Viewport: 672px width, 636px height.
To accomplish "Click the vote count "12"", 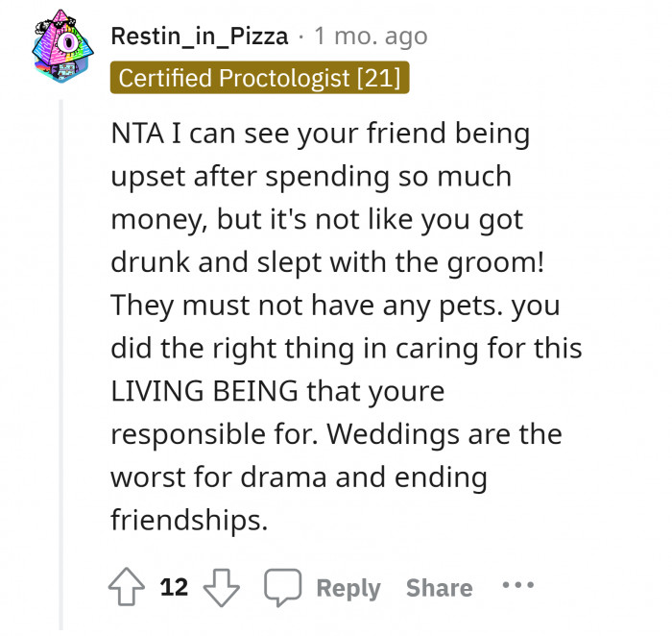I will coord(174,587).
